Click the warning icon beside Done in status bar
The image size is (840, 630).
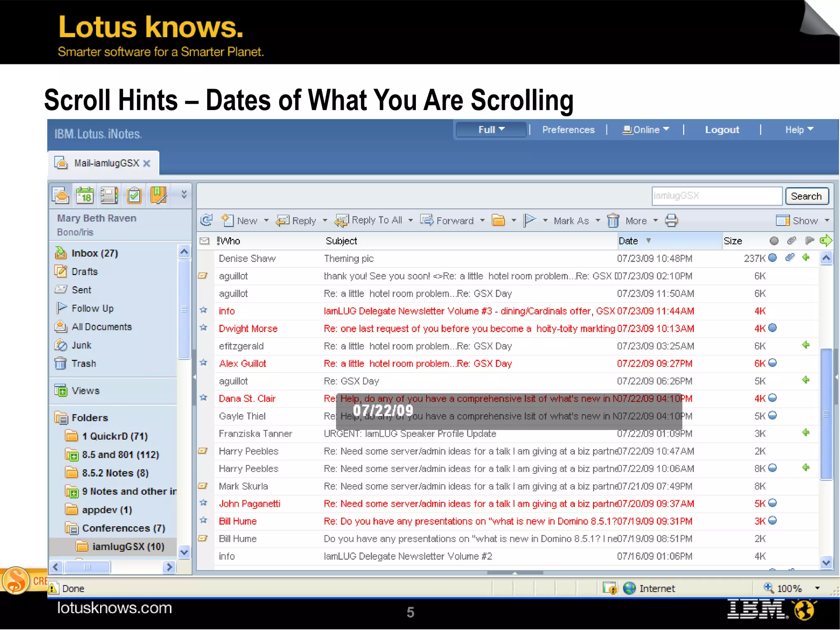coord(53,588)
